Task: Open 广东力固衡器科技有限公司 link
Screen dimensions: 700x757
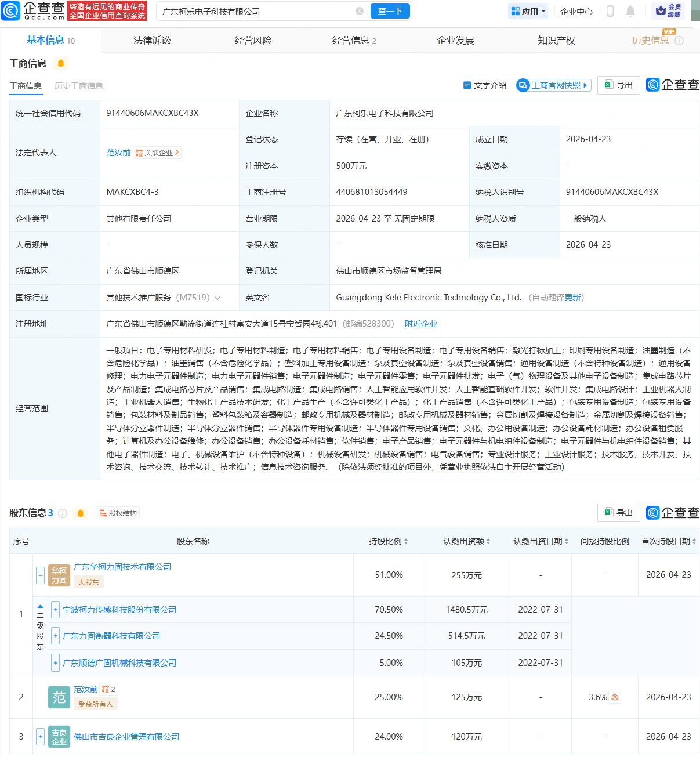Action: click(x=111, y=636)
